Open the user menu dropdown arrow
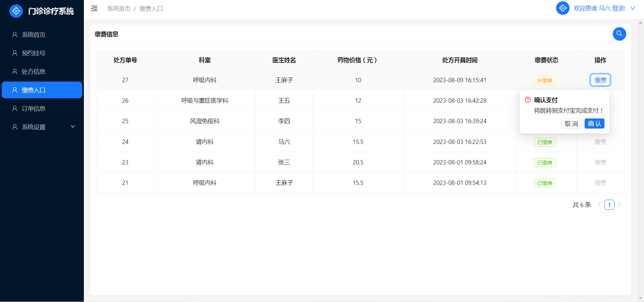644x302 pixels. 633,8
